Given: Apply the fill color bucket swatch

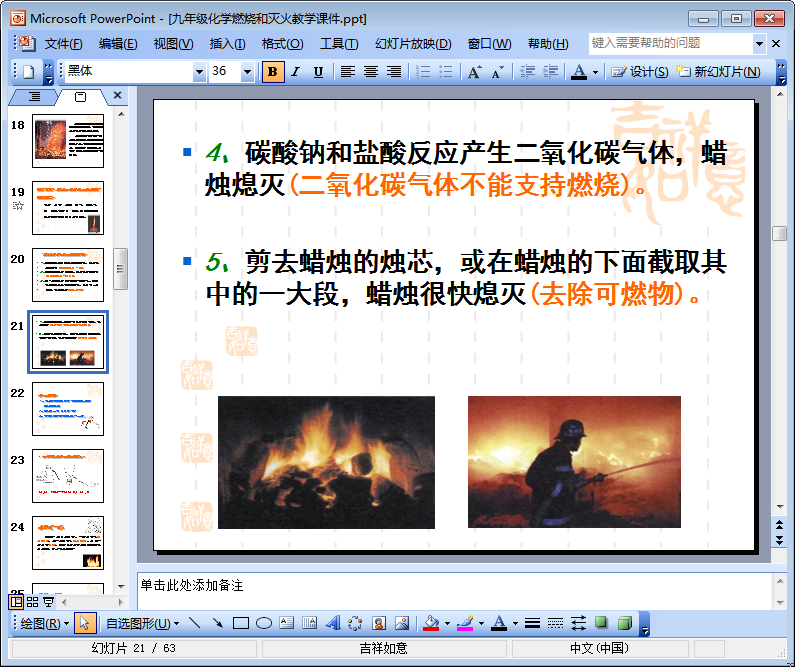Looking at the screenshot, I should pyautogui.click(x=431, y=623).
